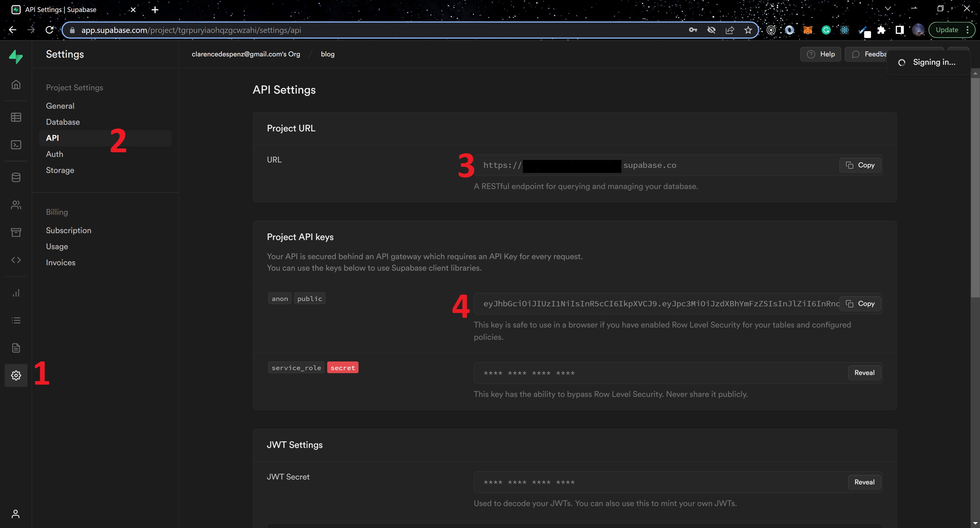Open the Subscription page under Billing
This screenshot has height=528, width=980.
[68, 230]
